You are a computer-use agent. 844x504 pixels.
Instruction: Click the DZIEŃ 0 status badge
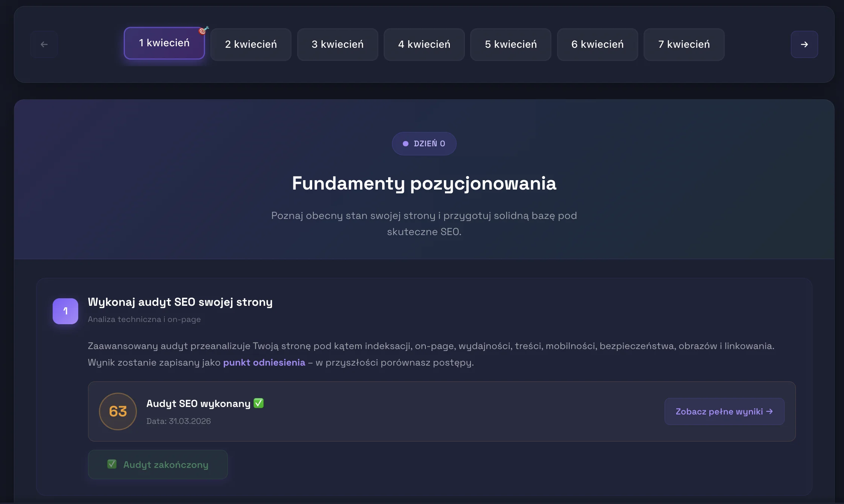pos(424,143)
